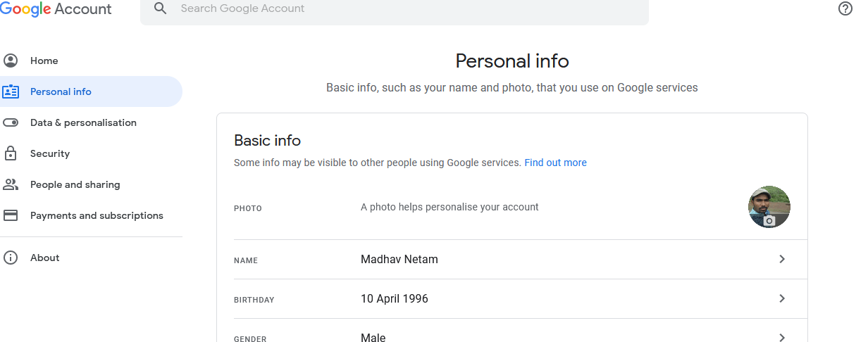Screen dimensions: 868x342
Task: Go to Payments and subscriptions
Action: pos(97,215)
